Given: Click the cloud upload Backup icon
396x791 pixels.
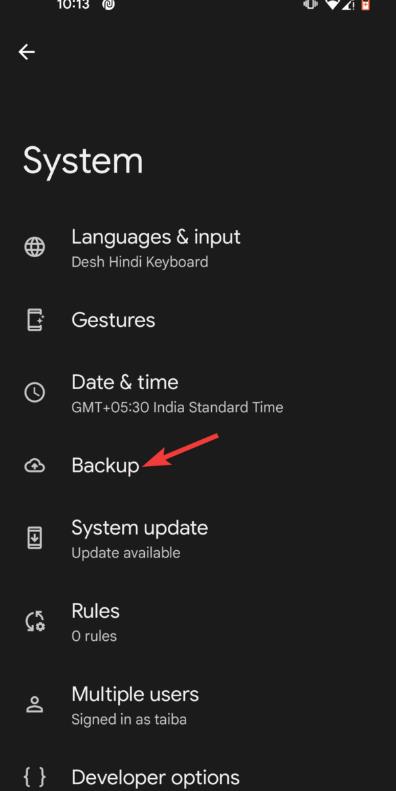Looking at the screenshot, I should pos(35,466).
